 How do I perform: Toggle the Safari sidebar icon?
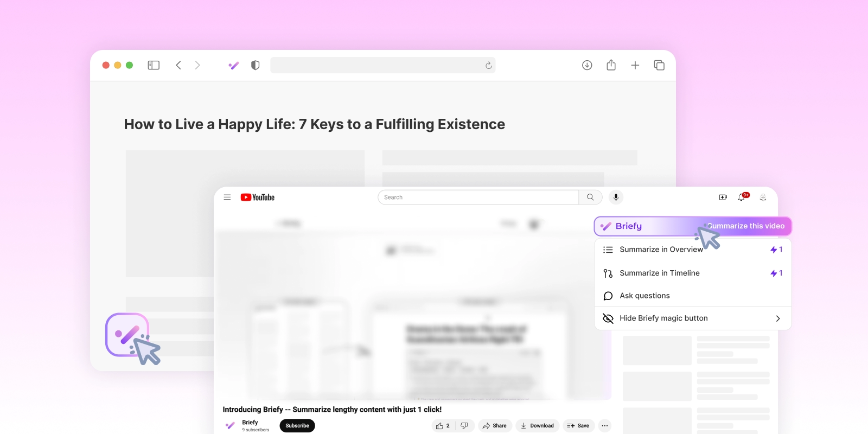154,65
